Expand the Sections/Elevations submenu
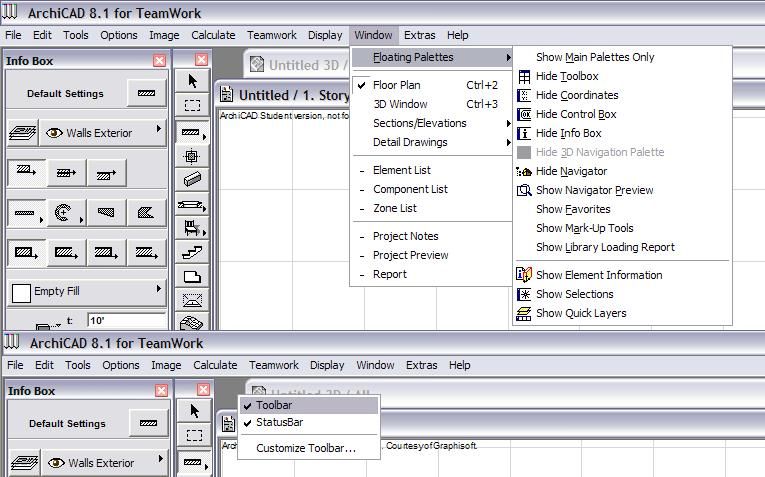Viewport: 765px width, 477px height. point(431,123)
